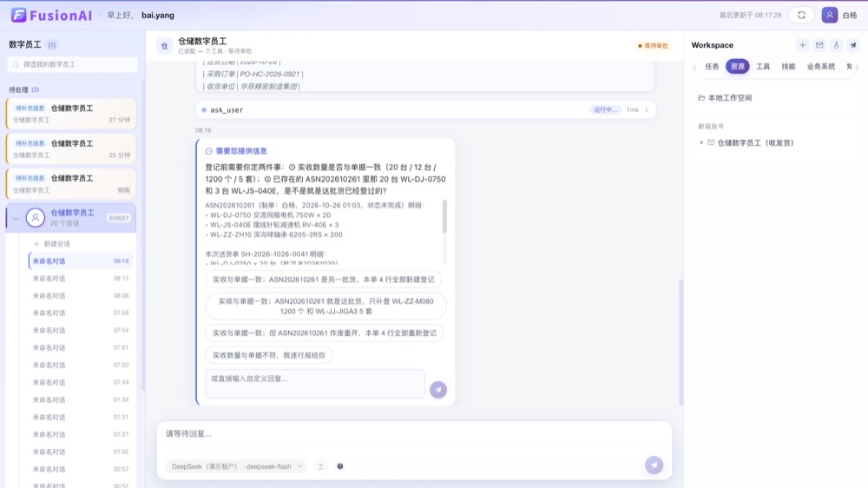Open the DeepSeek model selector dropdown
This screenshot has height=488, width=868.
pos(236,466)
